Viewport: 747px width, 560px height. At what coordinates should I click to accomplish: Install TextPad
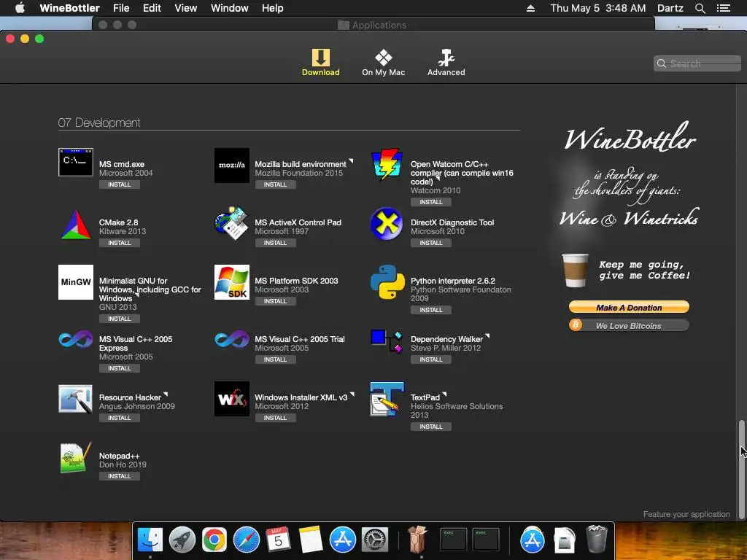[x=431, y=427]
